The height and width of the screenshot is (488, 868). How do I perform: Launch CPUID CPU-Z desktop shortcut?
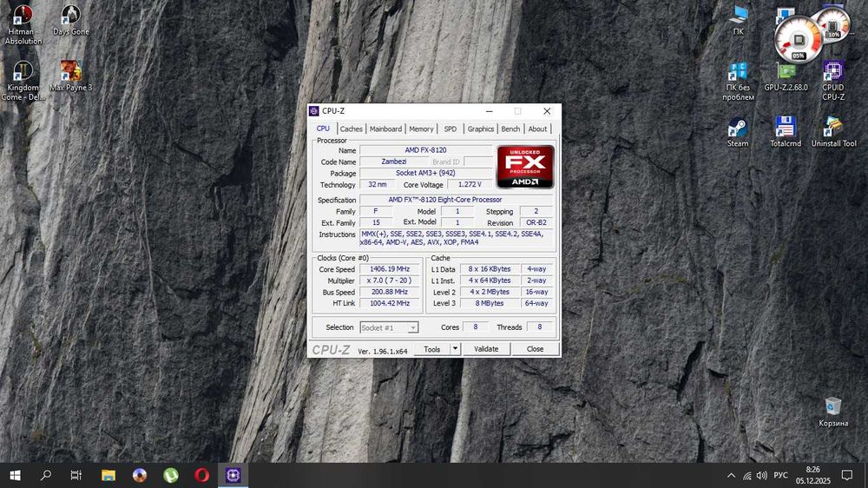click(x=833, y=81)
